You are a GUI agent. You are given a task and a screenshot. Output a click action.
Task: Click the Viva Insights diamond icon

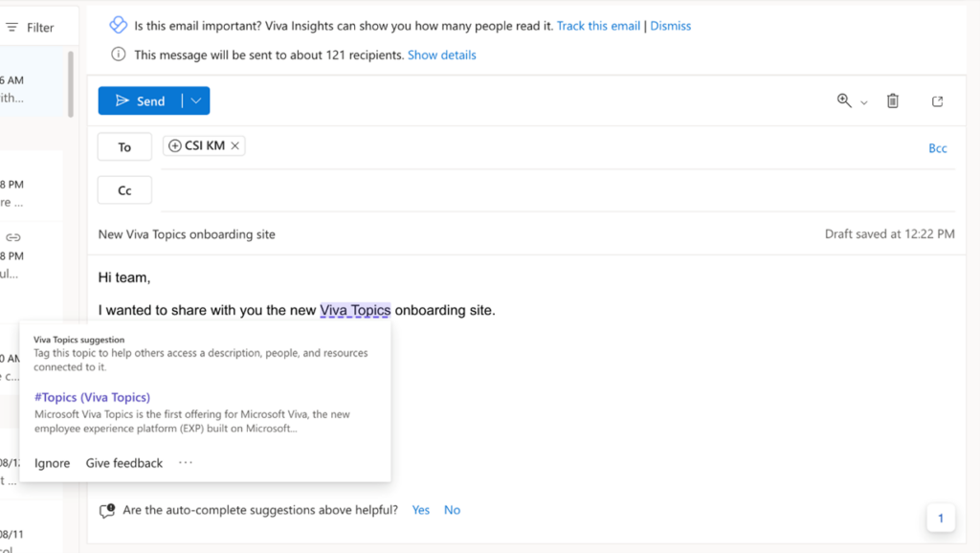tap(117, 25)
